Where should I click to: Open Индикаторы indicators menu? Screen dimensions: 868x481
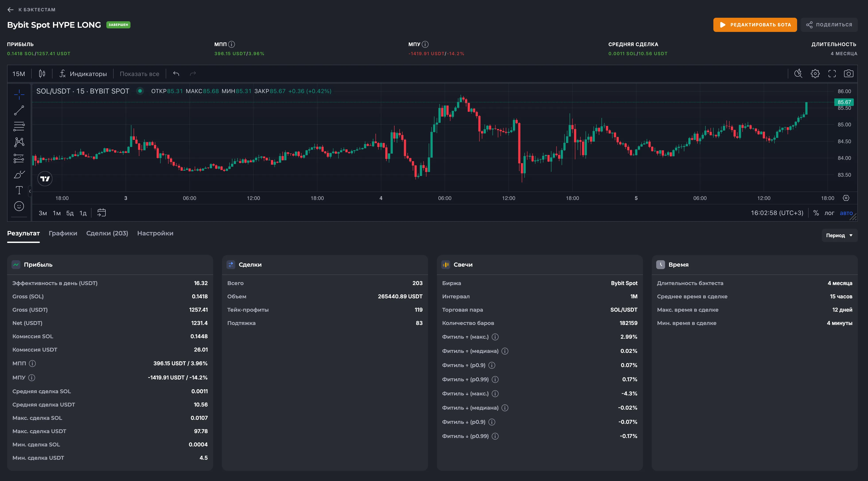(83, 74)
